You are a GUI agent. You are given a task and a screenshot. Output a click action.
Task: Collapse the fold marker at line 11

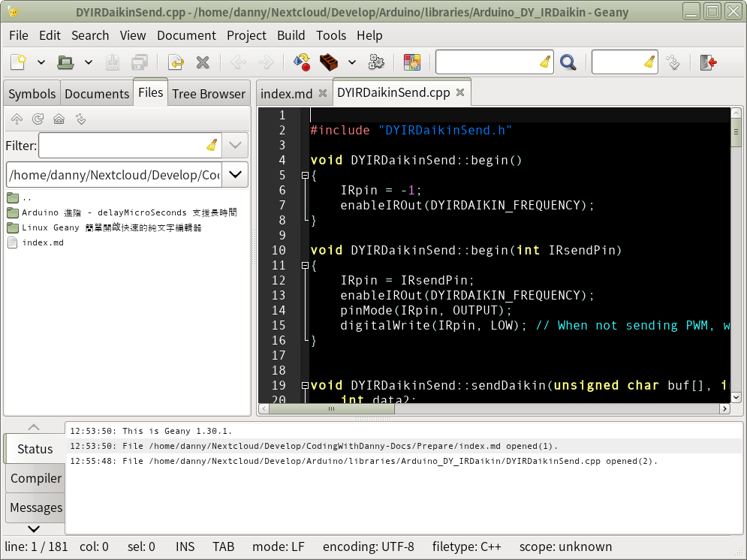click(x=305, y=265)
